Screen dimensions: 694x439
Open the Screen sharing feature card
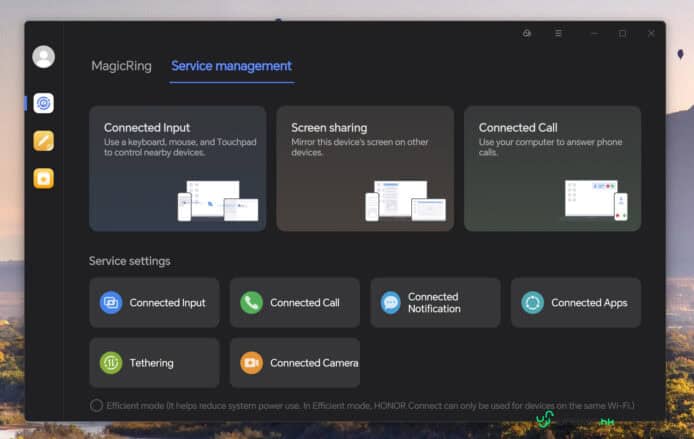(x=364, y=168)
